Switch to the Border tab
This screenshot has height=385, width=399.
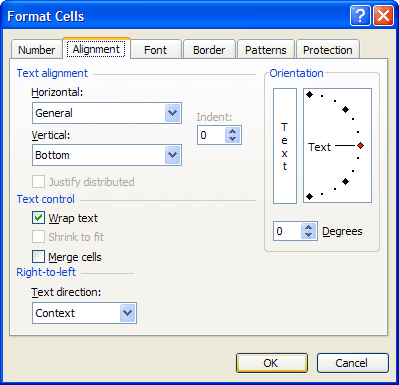point(209,50)
